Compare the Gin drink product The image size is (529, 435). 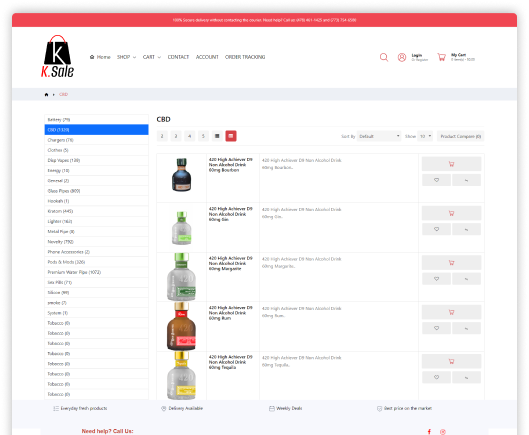[x=466, y=229]
